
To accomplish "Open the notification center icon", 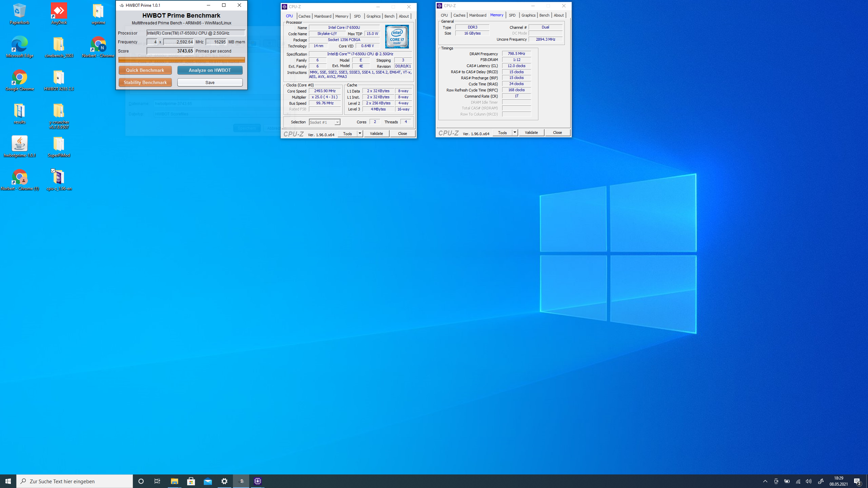I will (857, 481).
